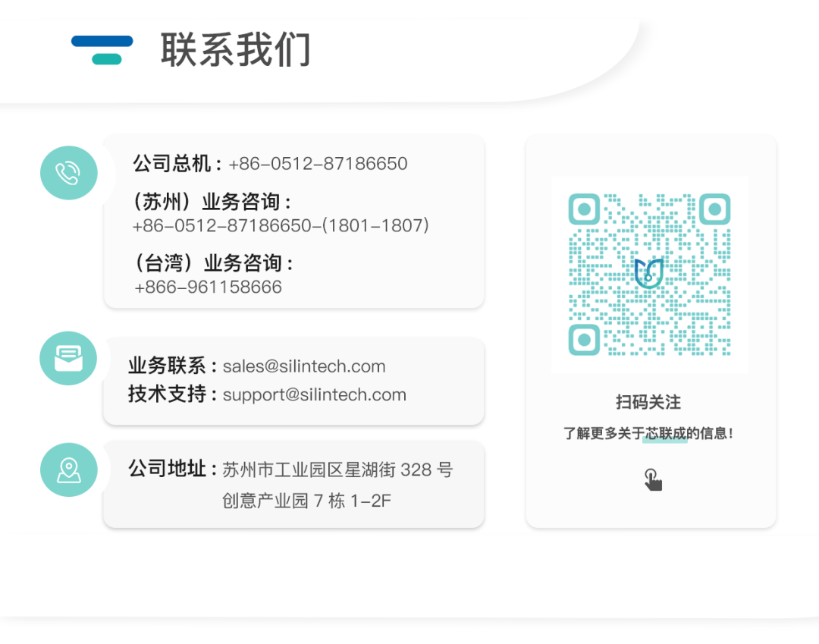
Task: Click company switchboard number +86-0512-87186650
Action: [x=318, y=164]
